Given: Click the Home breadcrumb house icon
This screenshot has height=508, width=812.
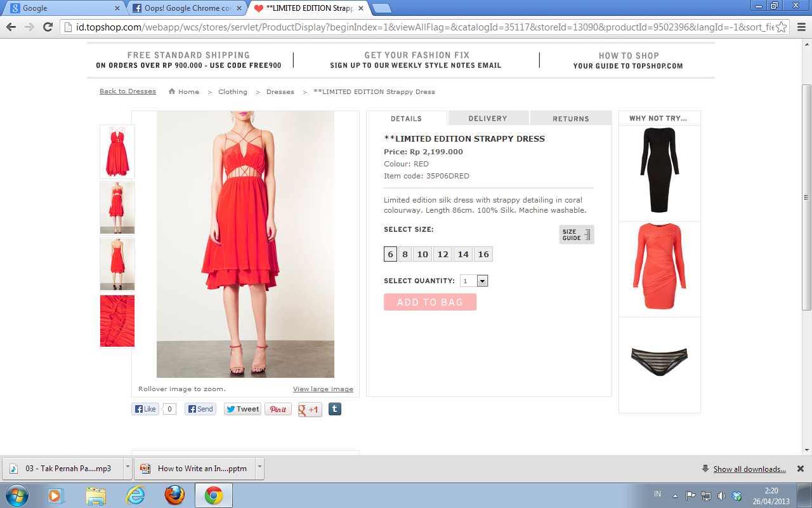Looking at the screenshot, I should point(171,91).
